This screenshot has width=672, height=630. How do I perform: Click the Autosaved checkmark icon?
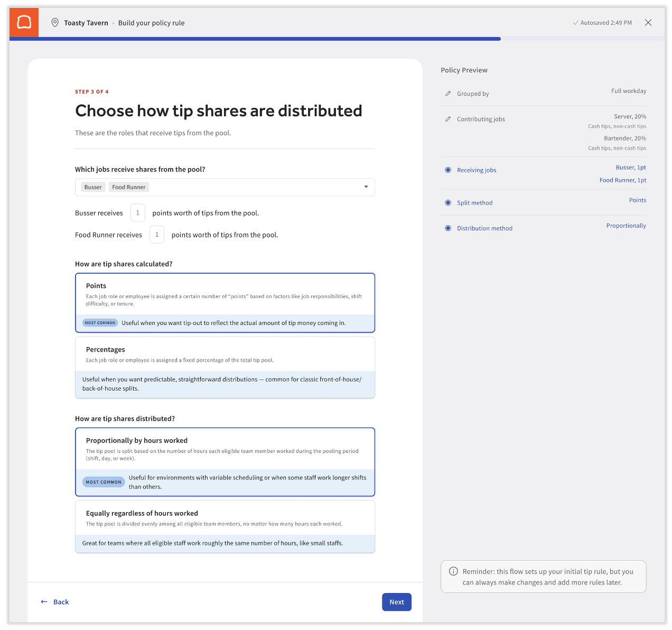(575, 23)
